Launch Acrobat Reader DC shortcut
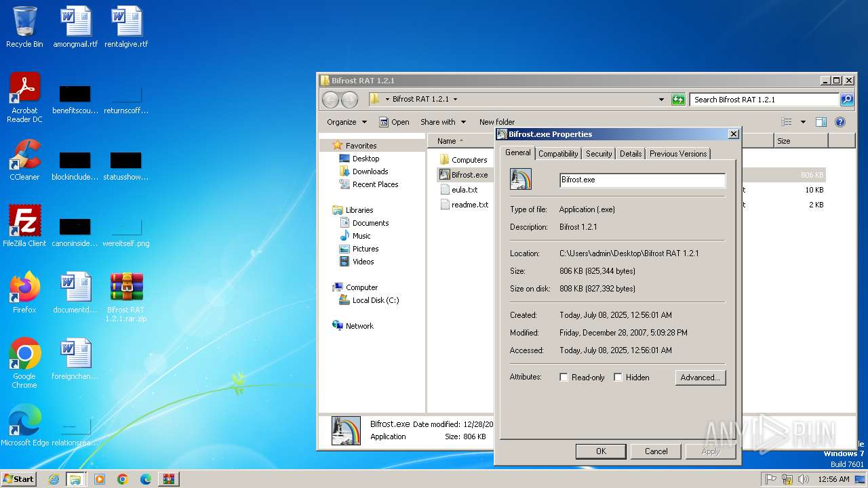 24,98
